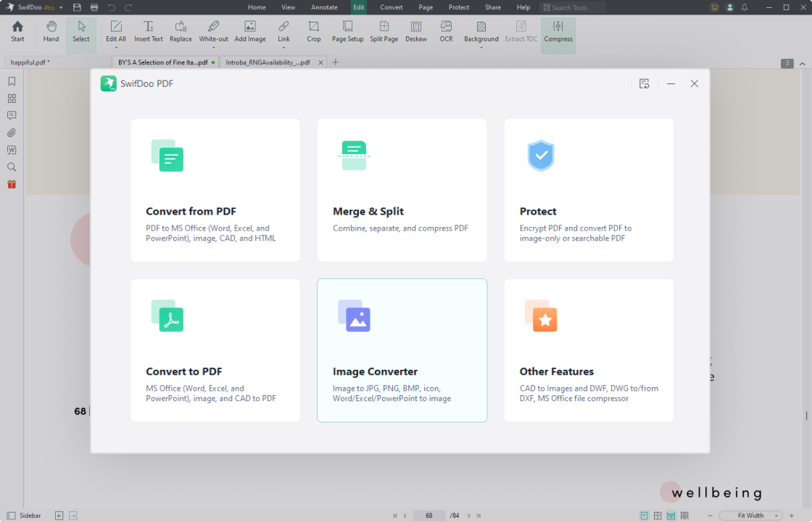Click the Start home icon in toolbar
Viewport: 812px width, 522px height.
(17, 32)
